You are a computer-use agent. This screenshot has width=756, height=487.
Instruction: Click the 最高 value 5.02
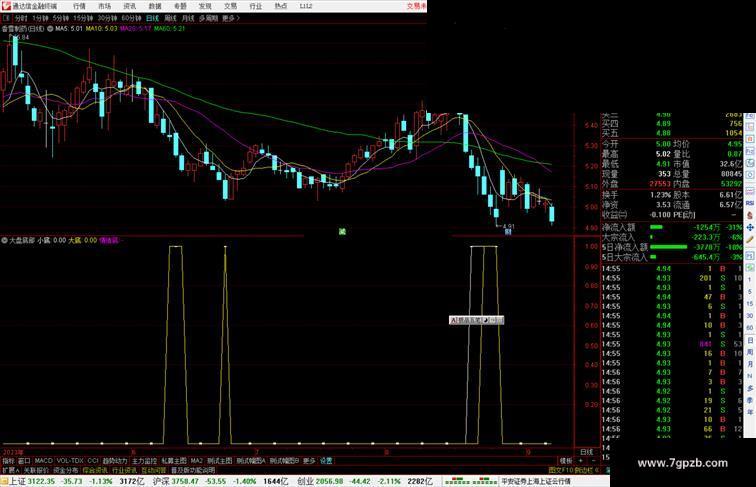[663, 154]
